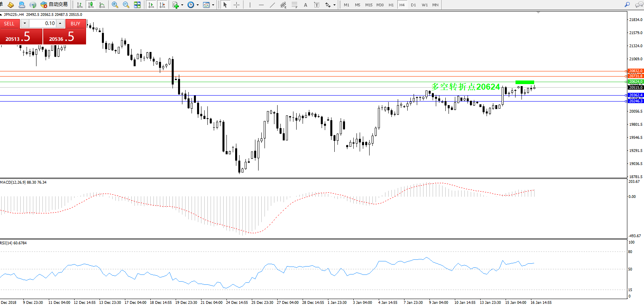Switch to the D1 timeframe
The height and width of the screenshot is (307, 644).
[x=413, y=5]
